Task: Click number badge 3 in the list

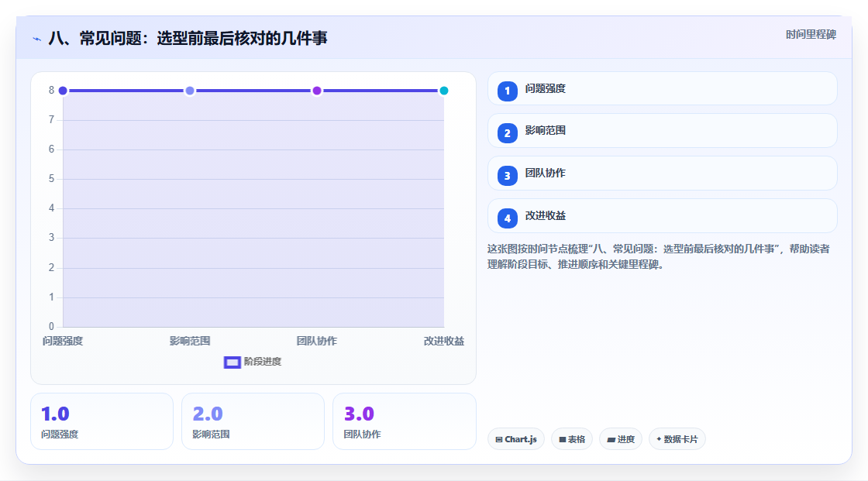Action: (x=507, y=176)
